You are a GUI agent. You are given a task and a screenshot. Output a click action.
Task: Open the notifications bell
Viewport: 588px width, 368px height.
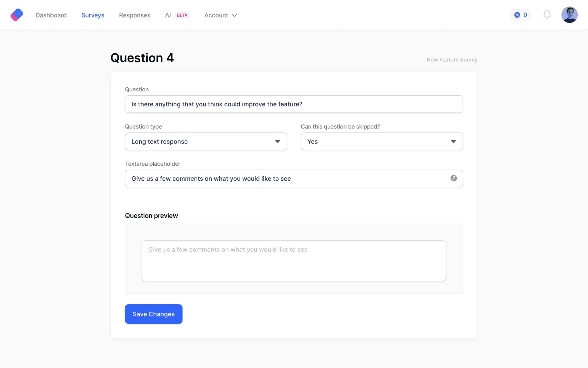[x=547, y=15]
